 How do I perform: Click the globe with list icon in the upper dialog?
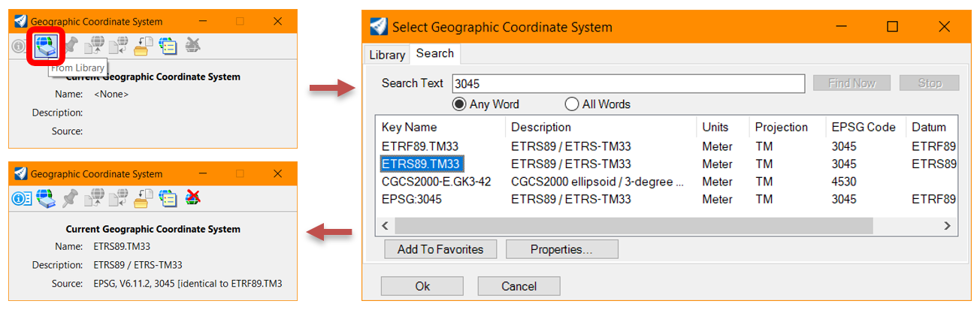[x=167, y=46]
